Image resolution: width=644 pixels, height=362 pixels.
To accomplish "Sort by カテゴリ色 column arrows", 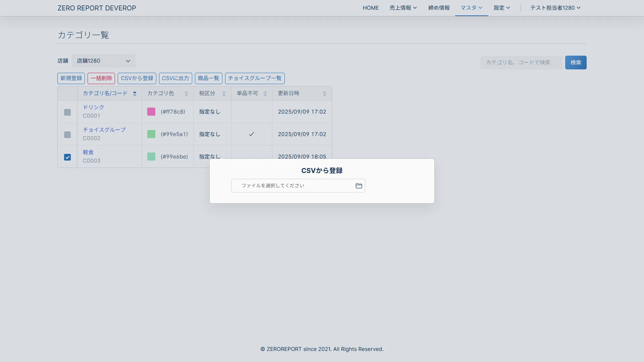I will [186, 94].
